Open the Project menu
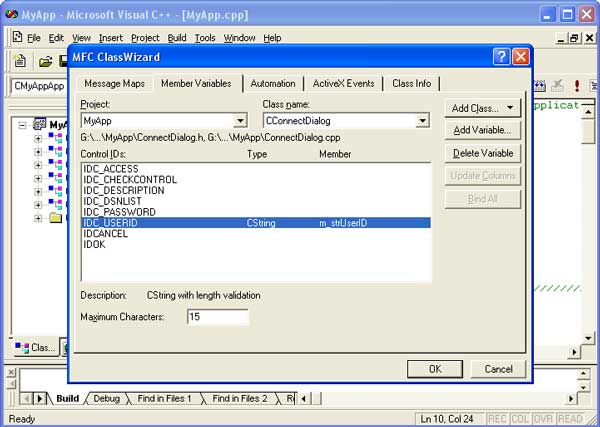This screenshot has height=427, width=600. pyautogui.click(x=145, y=38)
